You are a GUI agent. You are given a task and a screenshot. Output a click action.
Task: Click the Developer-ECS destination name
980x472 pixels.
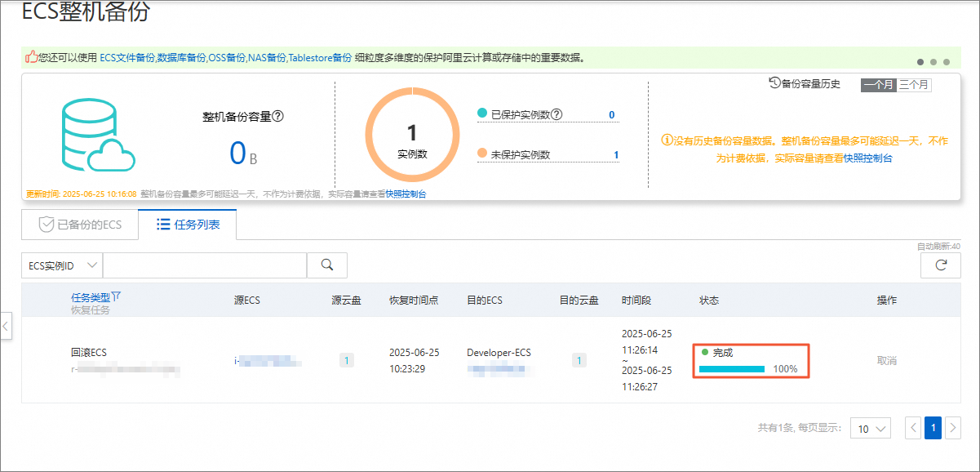(x=499, y=353)
